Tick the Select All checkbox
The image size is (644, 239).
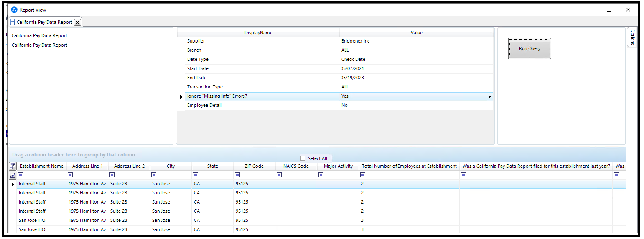pos(303,158)
